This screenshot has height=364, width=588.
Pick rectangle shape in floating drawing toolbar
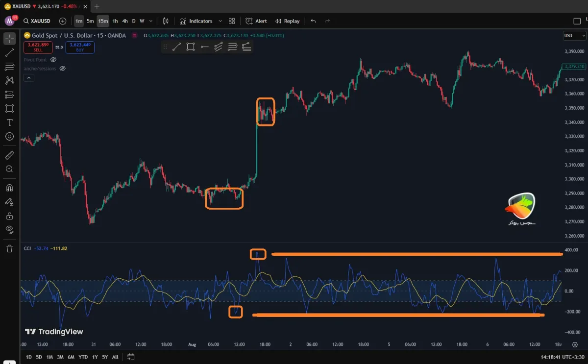click(191, 47)
